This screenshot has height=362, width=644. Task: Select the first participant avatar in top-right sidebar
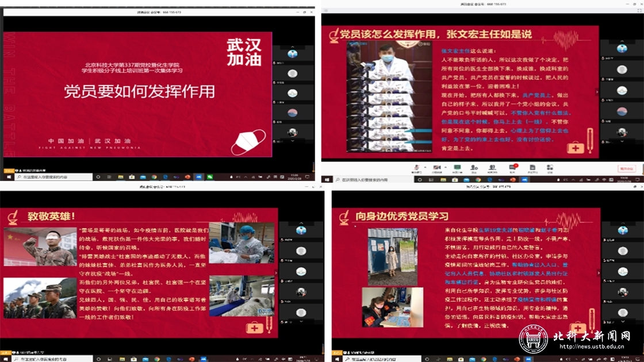coord(622,49)
